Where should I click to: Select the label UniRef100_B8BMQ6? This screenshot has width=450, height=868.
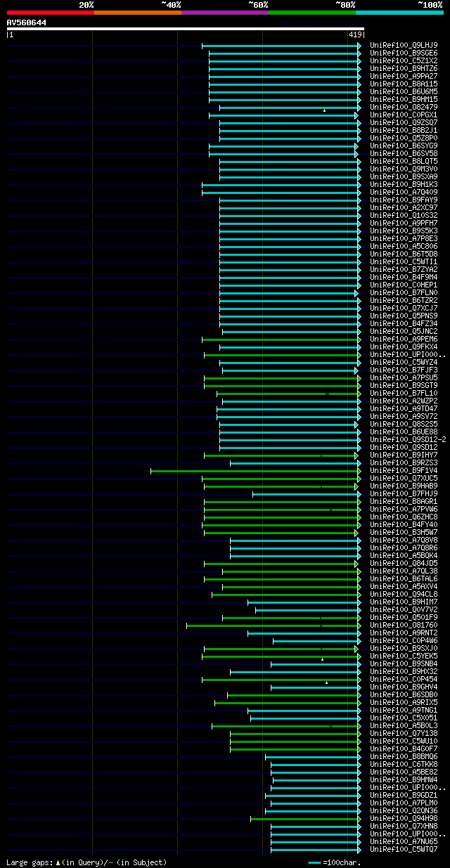tap(404, 756)
